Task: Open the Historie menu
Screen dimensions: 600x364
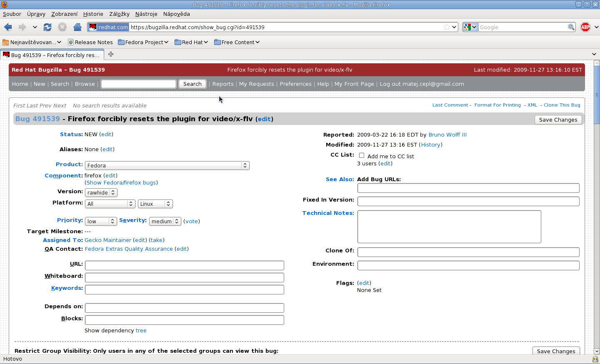Action: (93, 14)
